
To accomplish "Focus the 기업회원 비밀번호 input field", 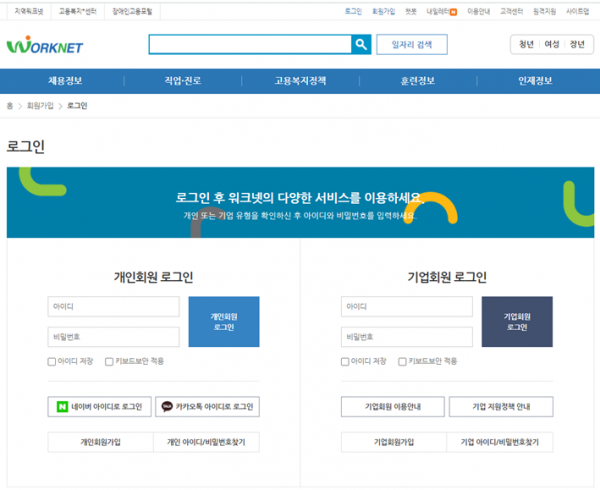I will (x=407, y=338).
